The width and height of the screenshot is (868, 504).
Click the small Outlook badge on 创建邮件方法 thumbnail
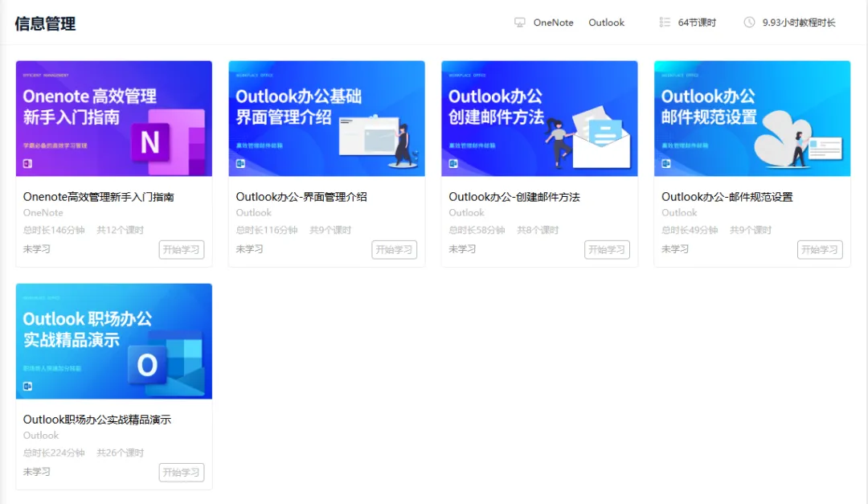pos(452,163)
